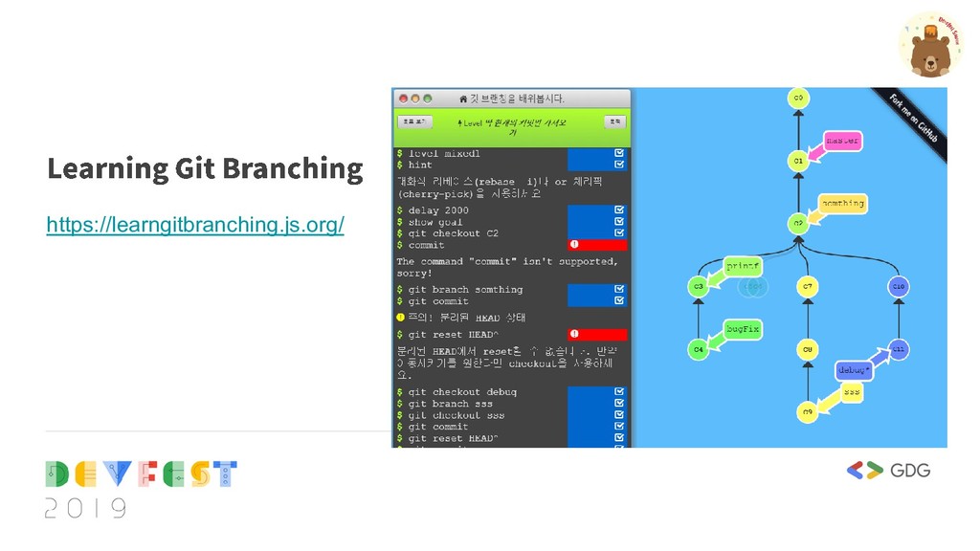980x551 pixels.
Task: Click checkmark icon on git branch sss row
Action: coord(619,403)
